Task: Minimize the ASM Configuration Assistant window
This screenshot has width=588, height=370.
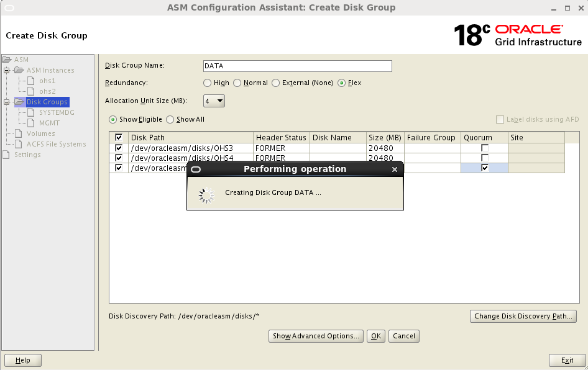Action: pyautogui.click(x=554, y=8)
